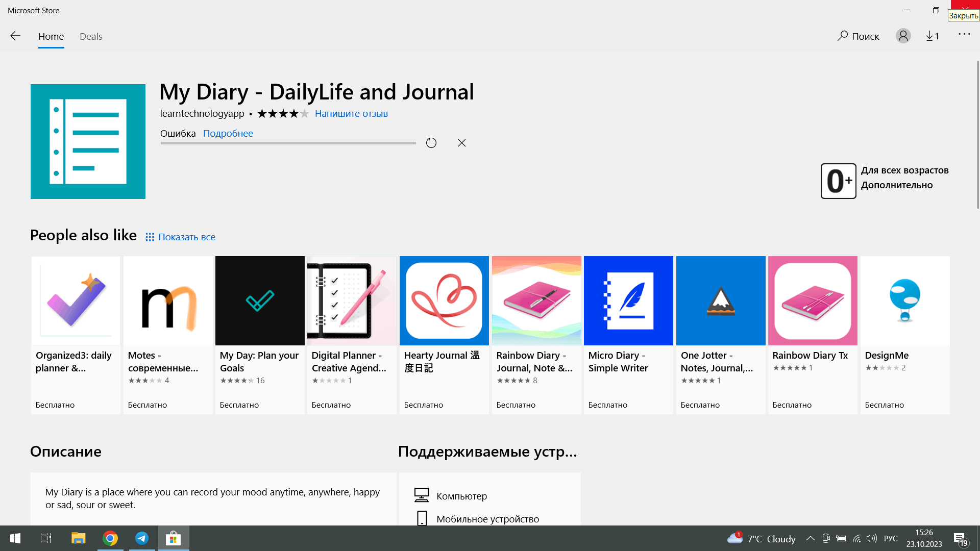Cancel the download with the X icon
Screen dimensions: 980x551
462,143
